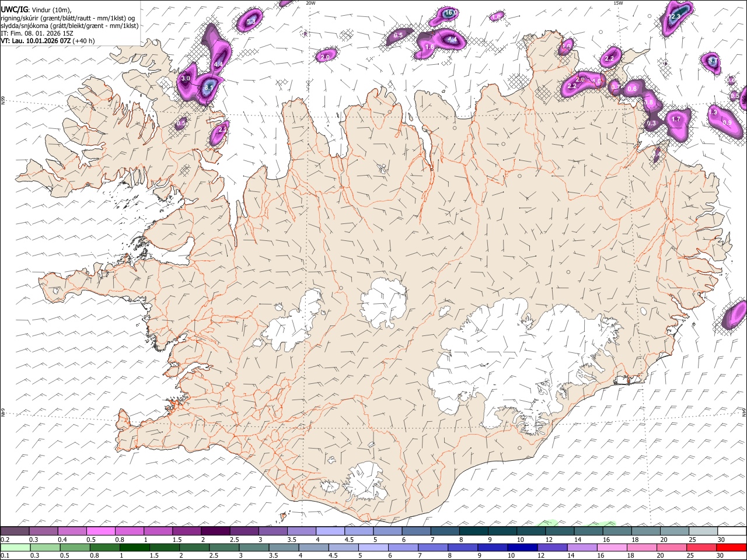Click the darkest purple swatch above 2 in snow scale

pyautogui.click(x=215, y=531)
